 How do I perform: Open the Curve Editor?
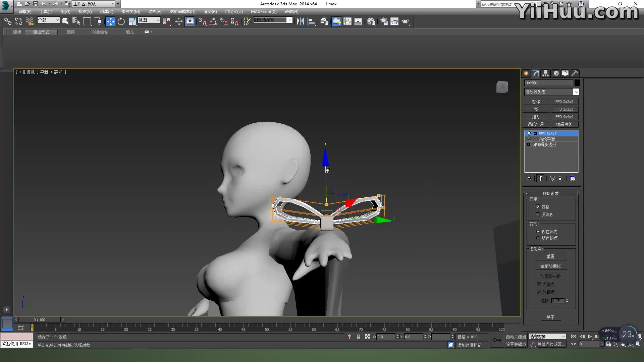point(347,21)
